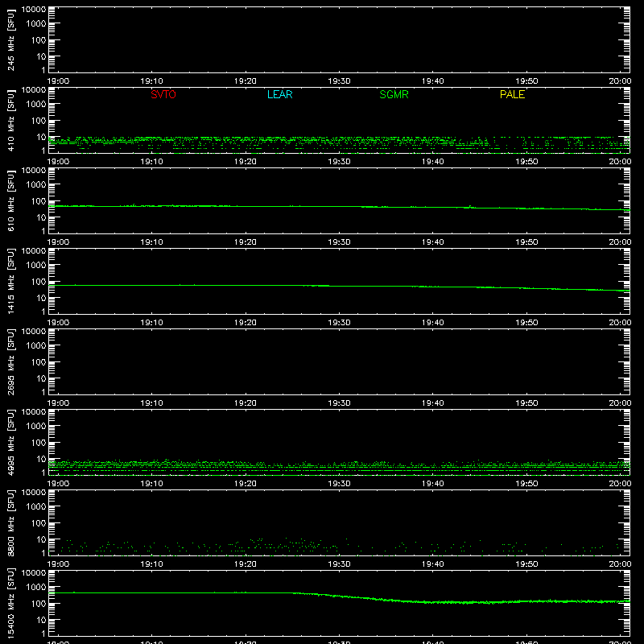Click the red SVTO station label

pyautogui.click(x=163, y=94)
